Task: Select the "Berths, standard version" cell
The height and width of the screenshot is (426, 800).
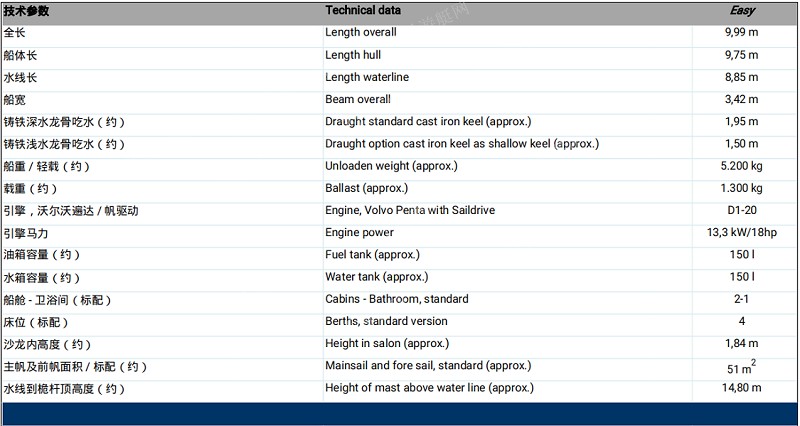Action: [x=386, y=321]
